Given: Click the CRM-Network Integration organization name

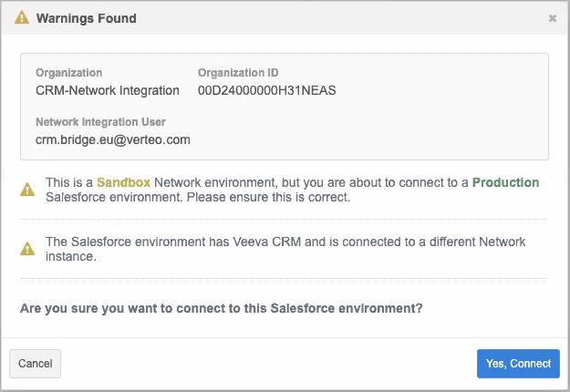Looking at the screenshot, I should click(108, 90).
